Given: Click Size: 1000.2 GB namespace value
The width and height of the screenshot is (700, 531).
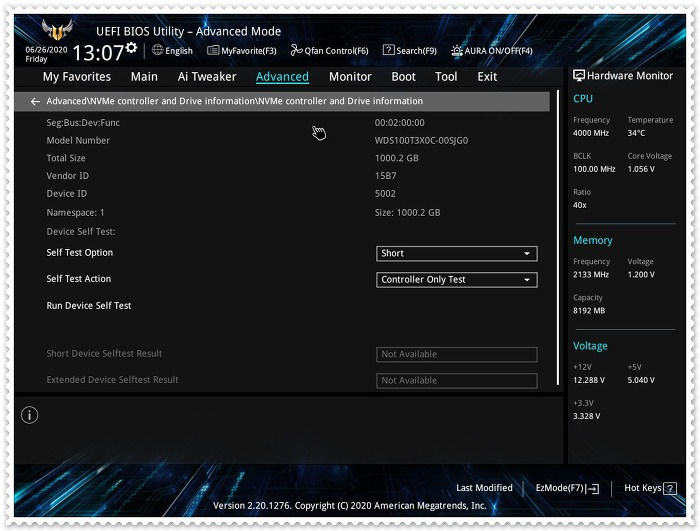Looking at the screenshot, I should point(407,213).
